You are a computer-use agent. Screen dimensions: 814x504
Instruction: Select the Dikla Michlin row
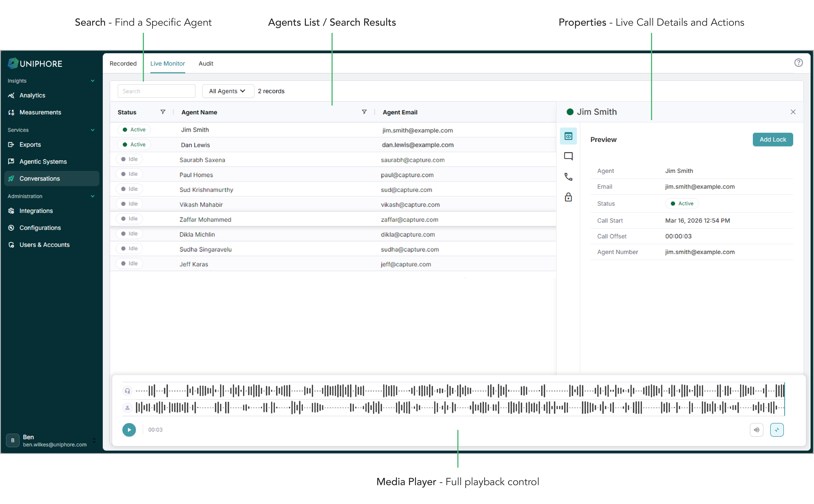click(333, 234)
